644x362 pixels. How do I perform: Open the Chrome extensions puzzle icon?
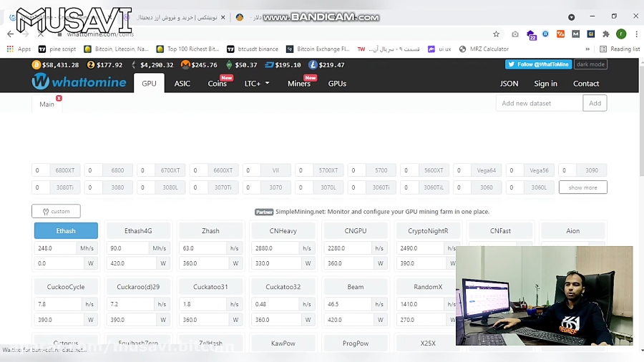pyautogui.click(x=606, y=34)
